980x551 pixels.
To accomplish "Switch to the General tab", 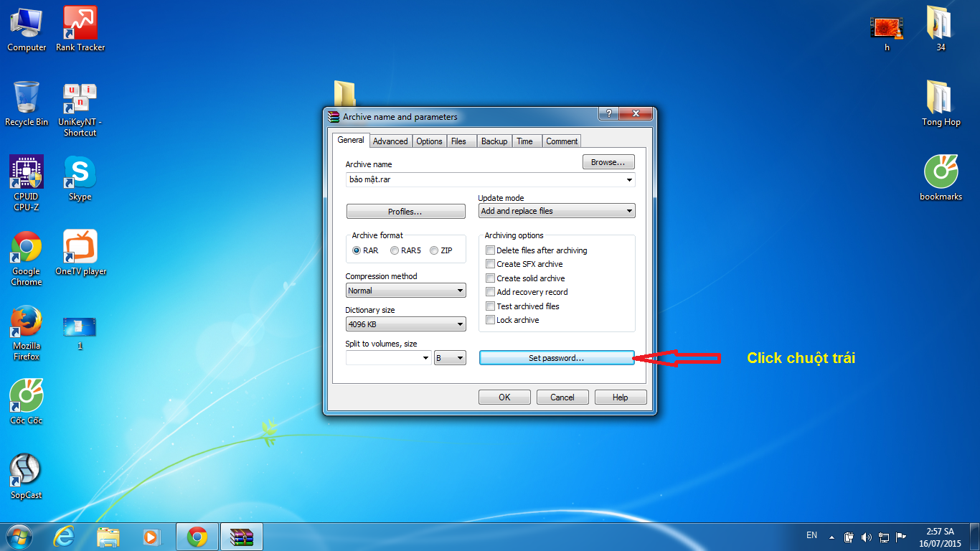I will (x=351, y=141).
